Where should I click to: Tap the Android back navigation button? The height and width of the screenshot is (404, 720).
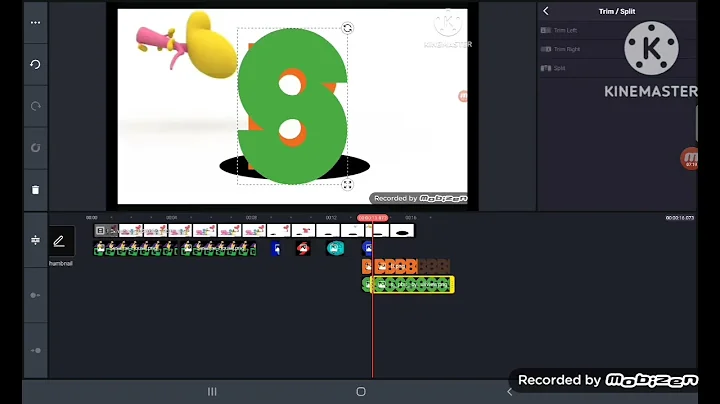pos(509,392)
